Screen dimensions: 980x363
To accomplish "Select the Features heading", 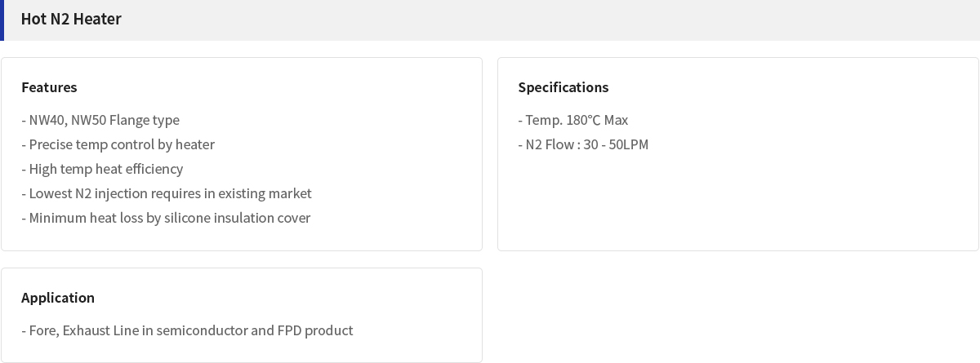I will pyautogui.click(x=49, y=87).
